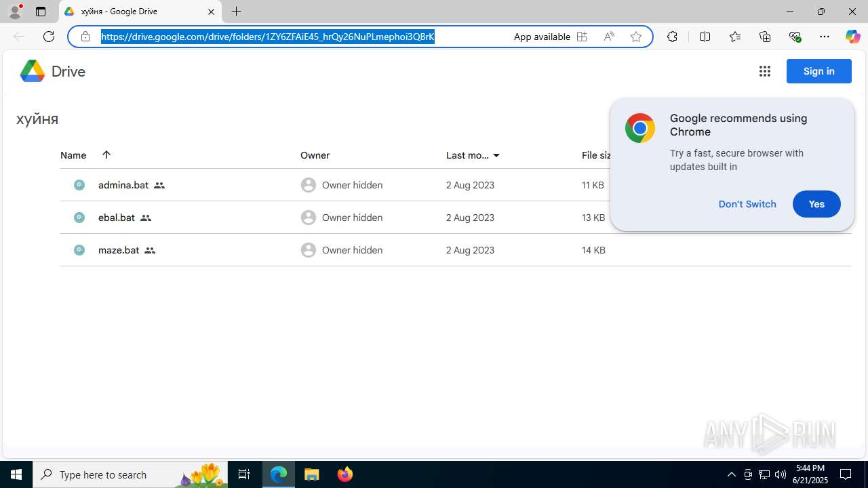This screenshot has height=488, width=868.
Task: Open the Google apps grid icon
Action: click(765, 71)
